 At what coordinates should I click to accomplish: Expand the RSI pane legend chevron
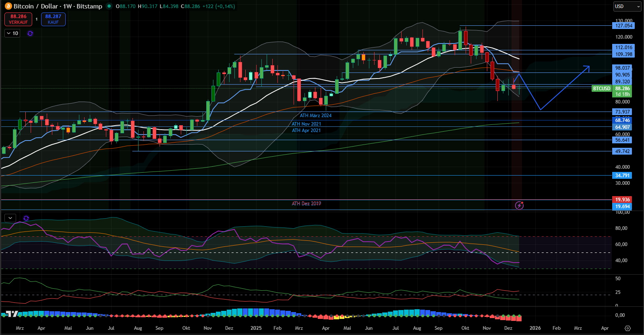[x=10, y=218]
